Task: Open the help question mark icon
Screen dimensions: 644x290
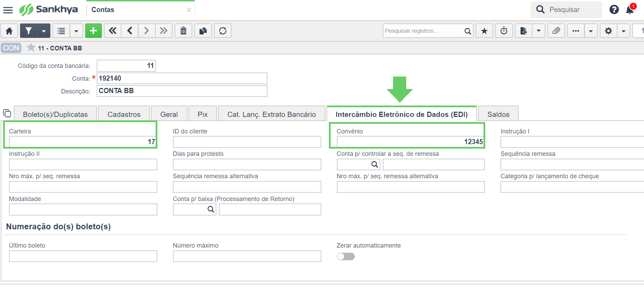Action: point(614,10)
